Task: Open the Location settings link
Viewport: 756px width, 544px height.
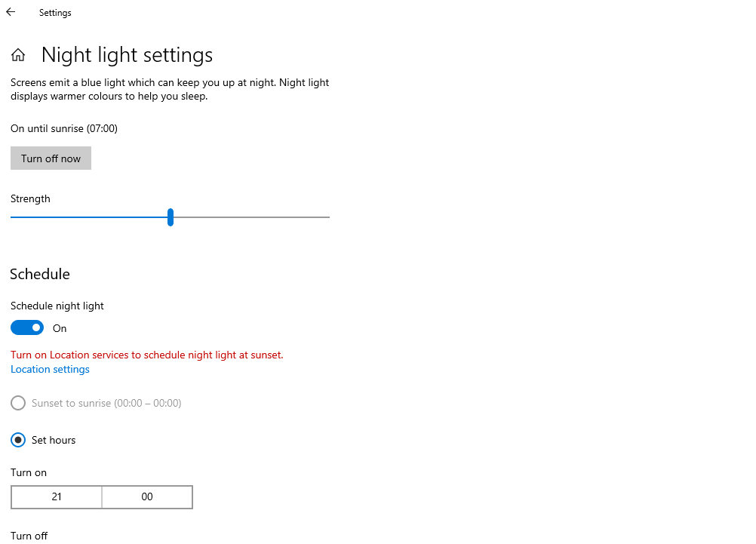Action: point(50,369)
